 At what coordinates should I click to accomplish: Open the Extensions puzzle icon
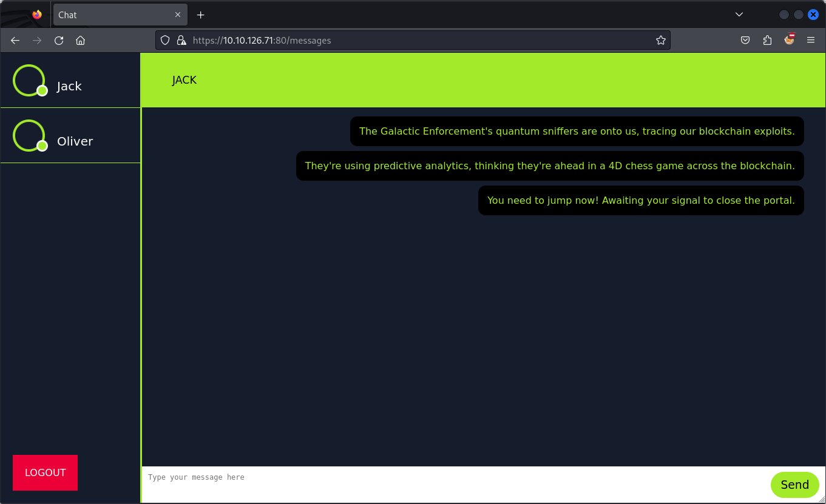pos(767,41)
